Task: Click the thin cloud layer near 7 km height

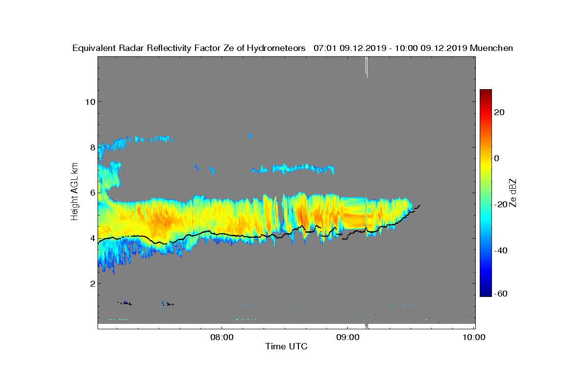Action: tap(294, 169)
